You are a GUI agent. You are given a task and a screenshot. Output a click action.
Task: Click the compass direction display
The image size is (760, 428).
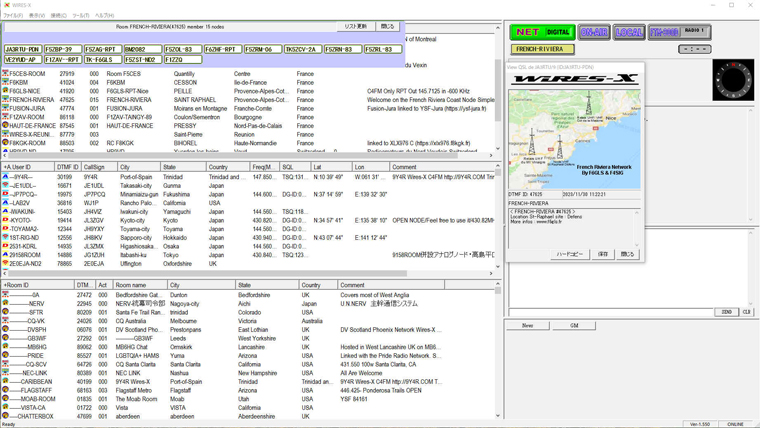click(733, 80)
